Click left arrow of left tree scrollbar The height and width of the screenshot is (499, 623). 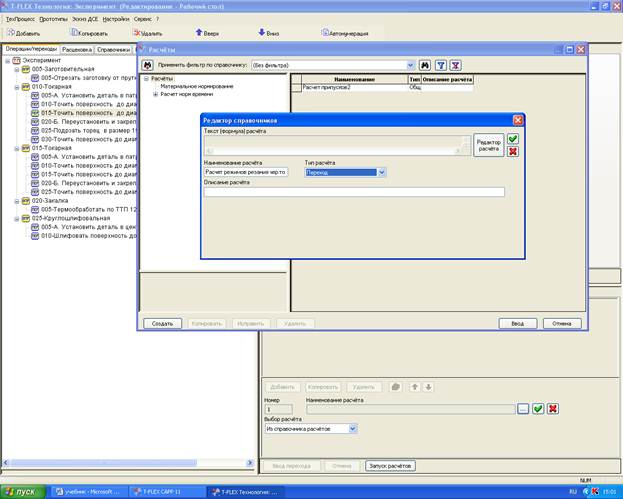coord(6,463)
